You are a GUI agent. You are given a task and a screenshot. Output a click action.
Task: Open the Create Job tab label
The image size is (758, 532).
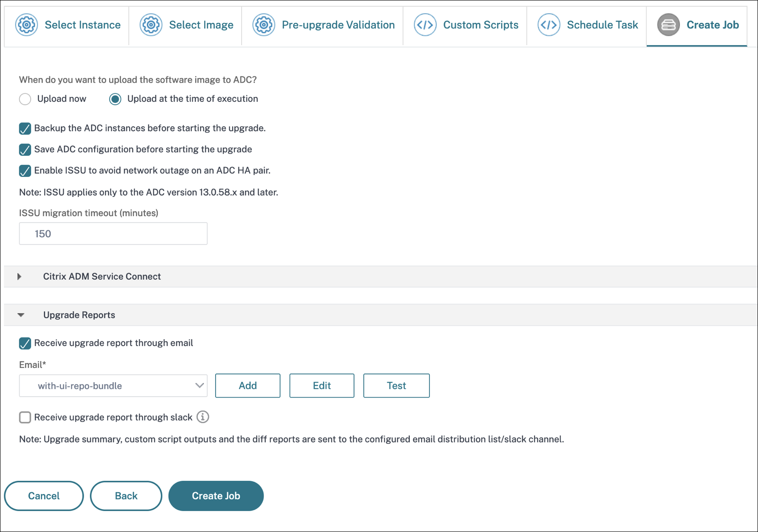click(713, 25)
